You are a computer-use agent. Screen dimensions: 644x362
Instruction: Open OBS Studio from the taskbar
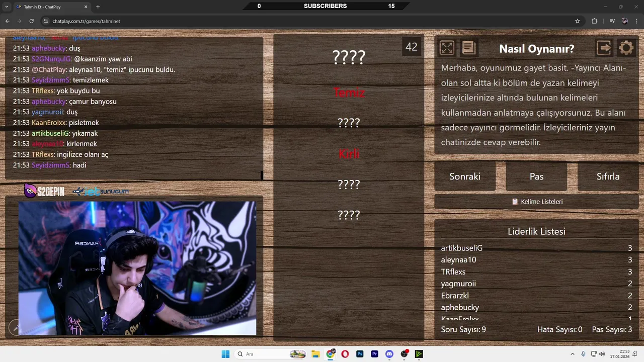pyautogui.click(x=404, y=354)
